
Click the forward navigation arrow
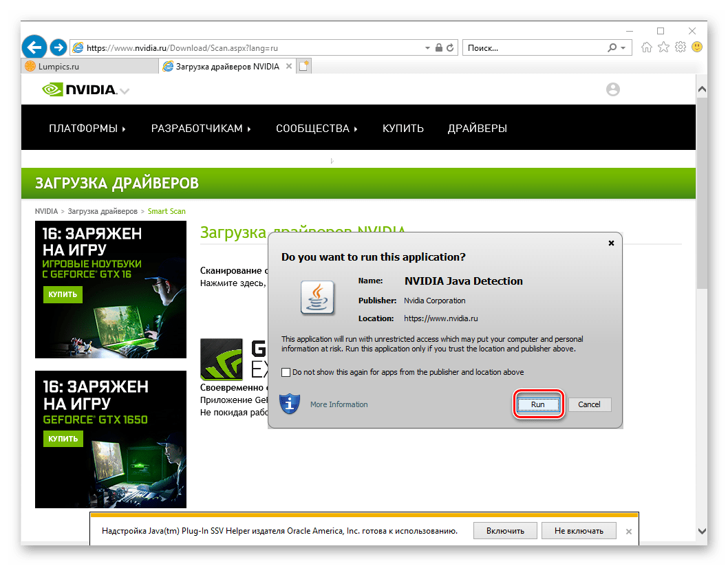tap(58, 47)
